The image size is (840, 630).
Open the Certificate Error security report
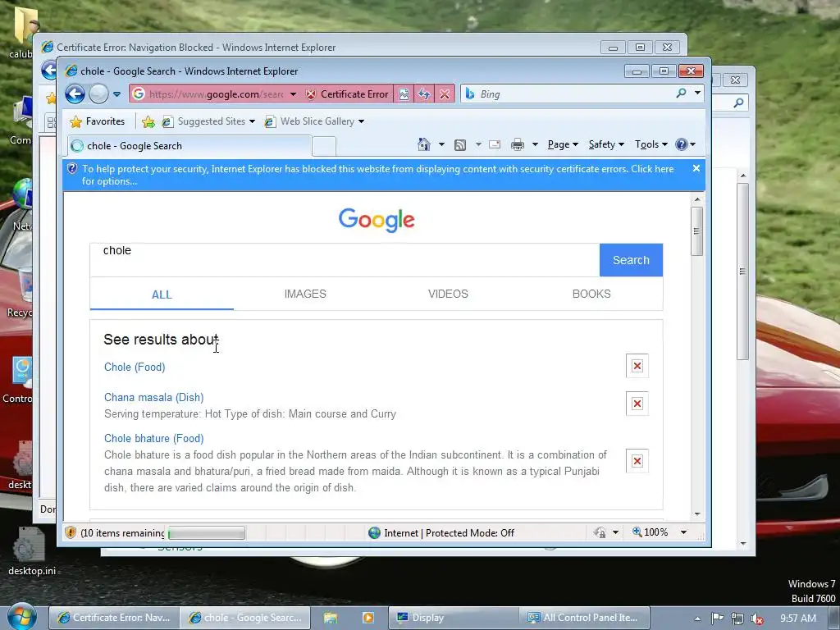(x=347, y=94)
